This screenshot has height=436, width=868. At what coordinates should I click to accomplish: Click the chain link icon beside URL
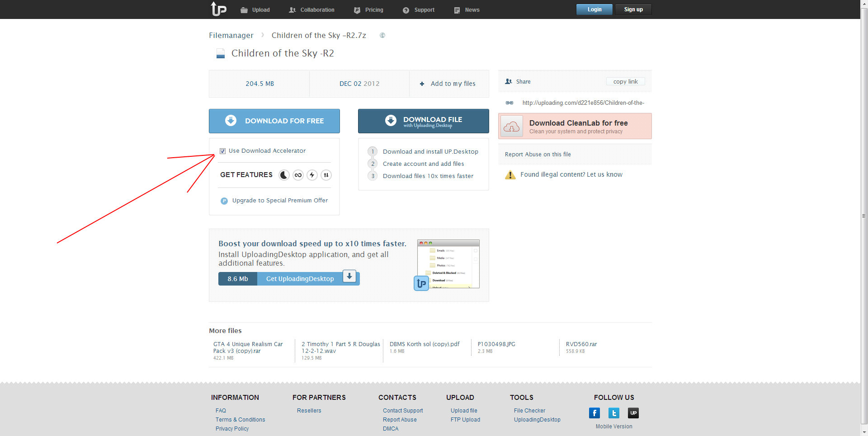[509, 103]
